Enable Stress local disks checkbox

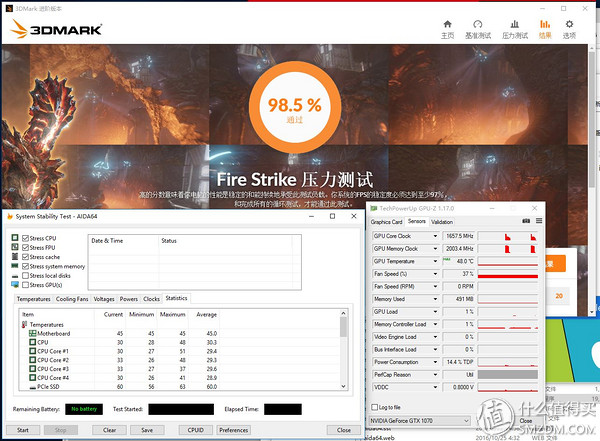pyautogui.click(x=25, y=276)
